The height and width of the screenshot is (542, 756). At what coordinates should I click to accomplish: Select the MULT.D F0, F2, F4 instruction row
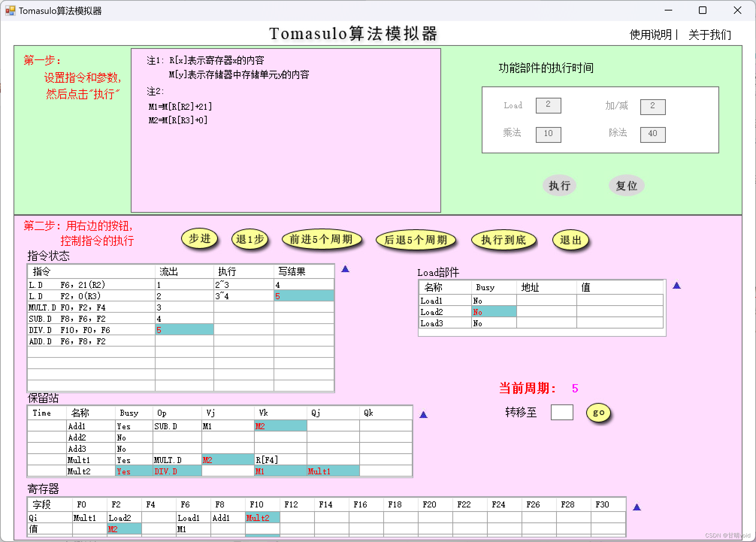[x=181, y=307]
